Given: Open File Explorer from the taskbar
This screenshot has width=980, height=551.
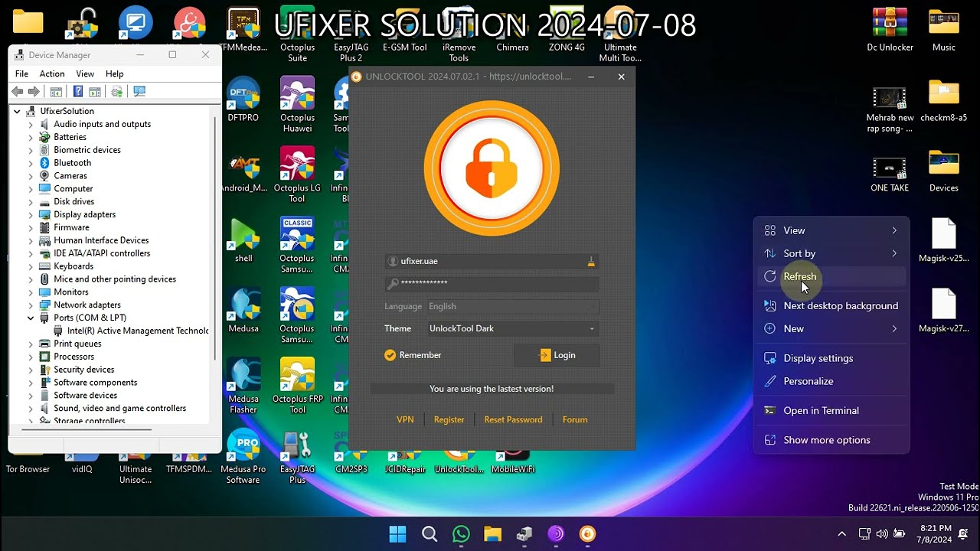Looking at the screenshot, I should [492, 533].
